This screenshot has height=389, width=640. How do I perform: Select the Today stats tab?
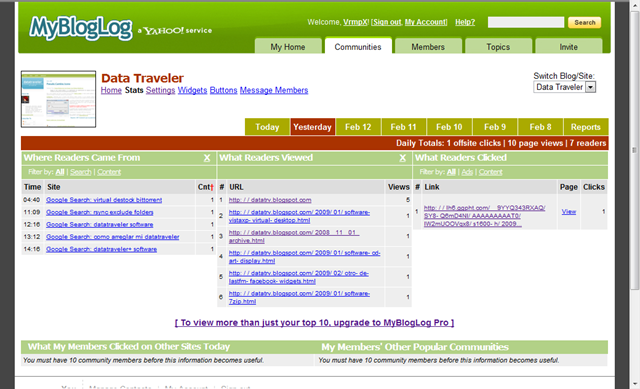pos(267,127)
